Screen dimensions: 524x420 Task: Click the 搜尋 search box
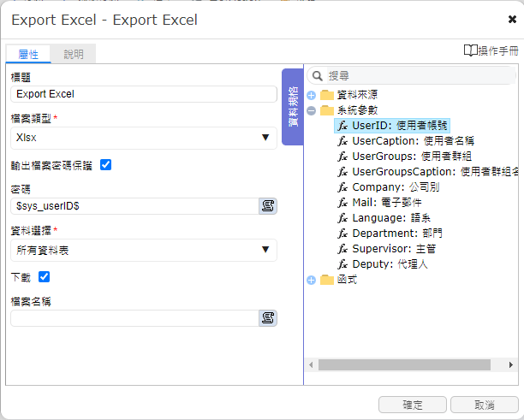412,76
